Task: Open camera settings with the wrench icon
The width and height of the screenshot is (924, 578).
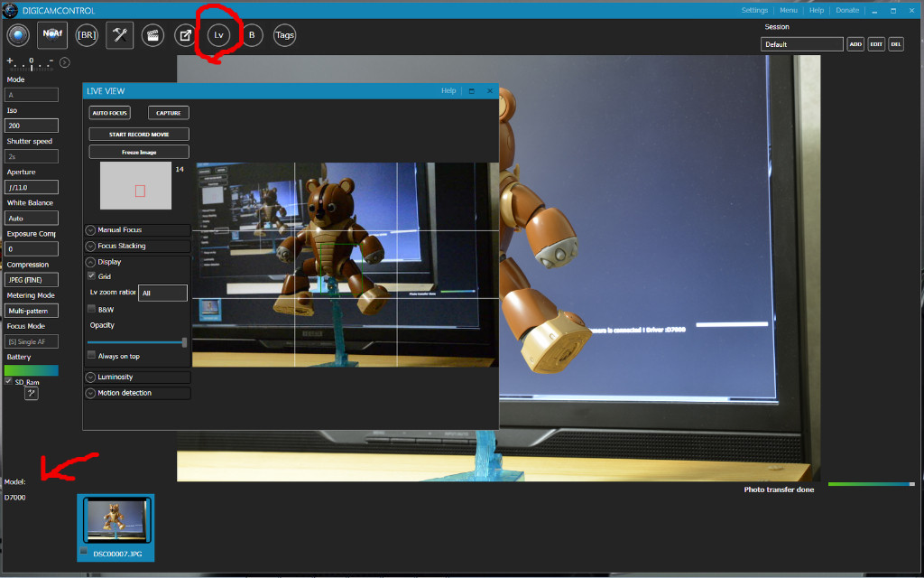Action: 119,34
